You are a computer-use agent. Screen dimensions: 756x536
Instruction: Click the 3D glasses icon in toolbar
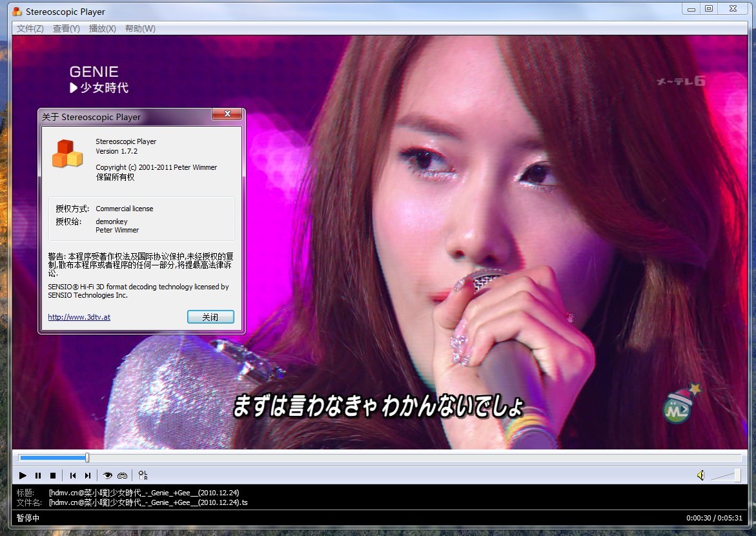pos(123,476)
